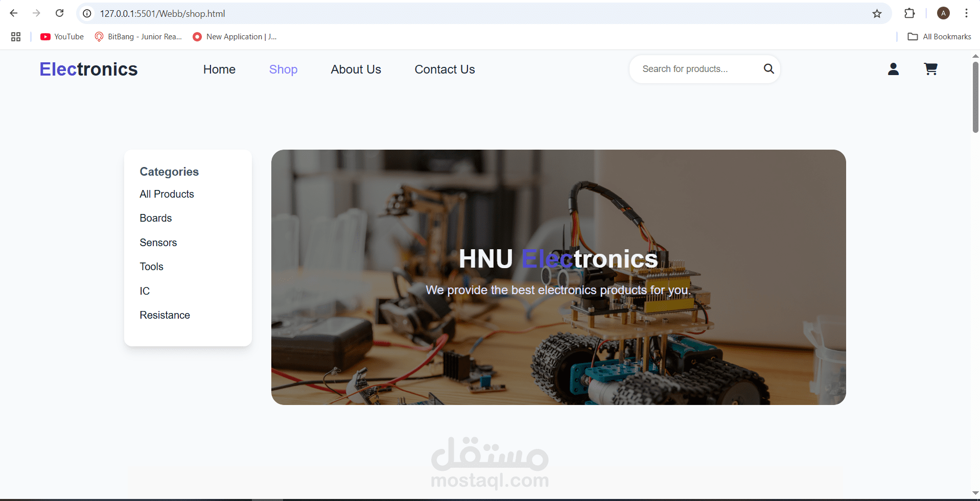Viewport: 980px width, 501px height.
Task: Open the shopping cart icon
Action: coord(931,69)
